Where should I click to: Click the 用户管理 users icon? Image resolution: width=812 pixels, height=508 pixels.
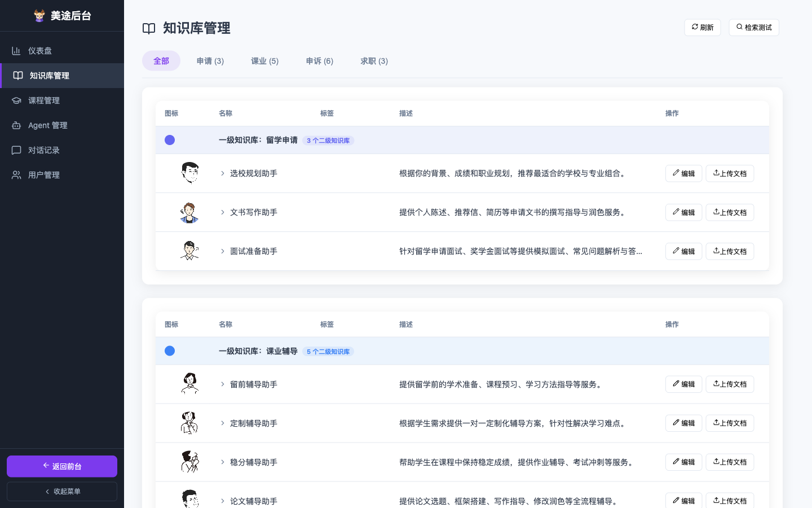coord(16,175)
